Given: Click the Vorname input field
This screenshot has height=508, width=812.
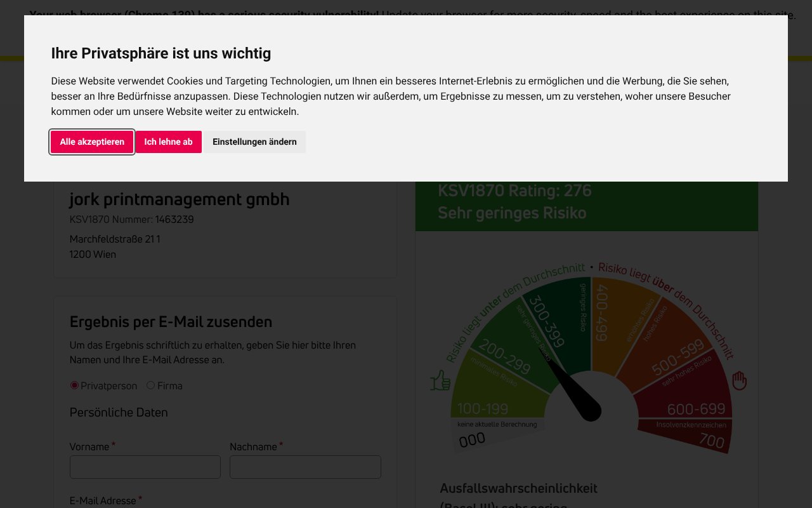Looking at the screenshot, I should (145, 467).
